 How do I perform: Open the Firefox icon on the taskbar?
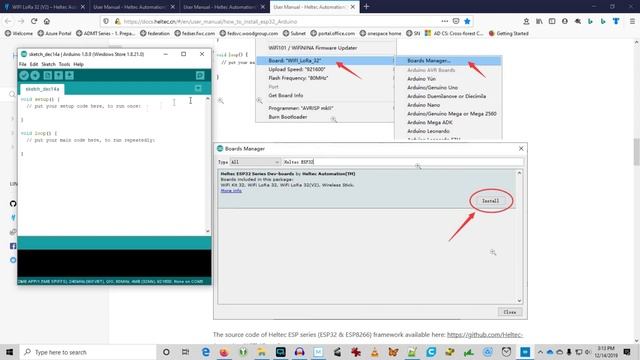click(x=224, y=352)
